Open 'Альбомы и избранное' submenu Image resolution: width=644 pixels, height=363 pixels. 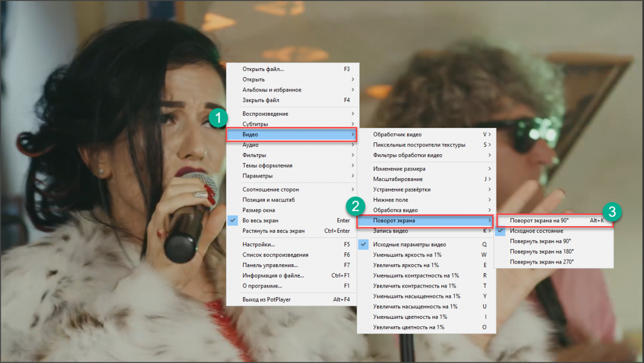[293, 89]
